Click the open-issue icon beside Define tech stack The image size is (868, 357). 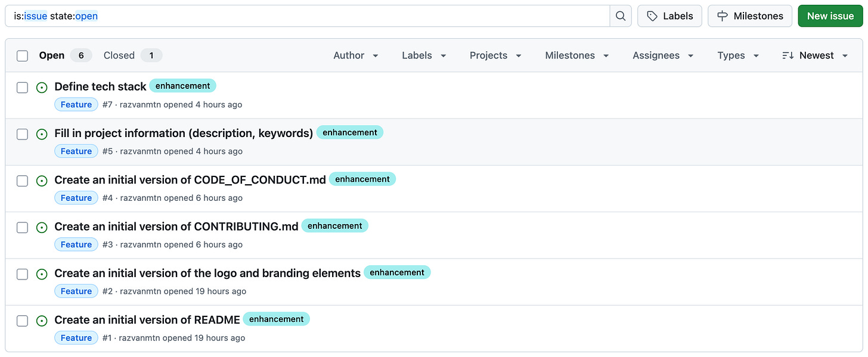click(42, 88)
